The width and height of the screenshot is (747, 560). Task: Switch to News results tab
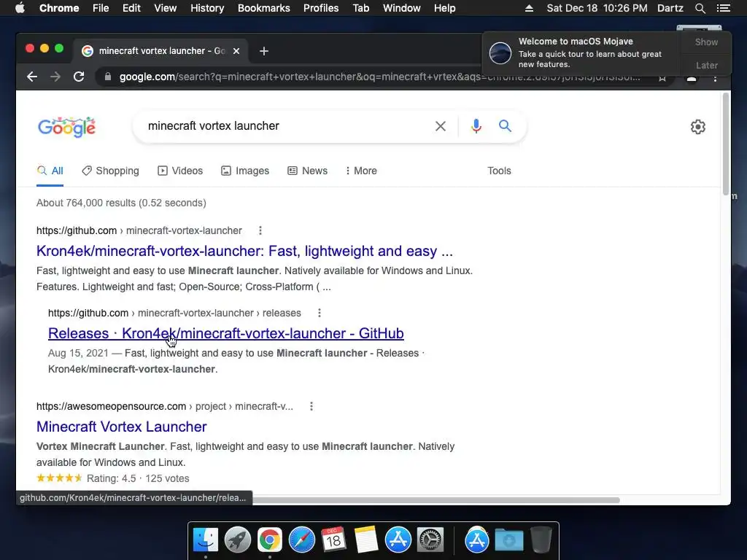307,171
